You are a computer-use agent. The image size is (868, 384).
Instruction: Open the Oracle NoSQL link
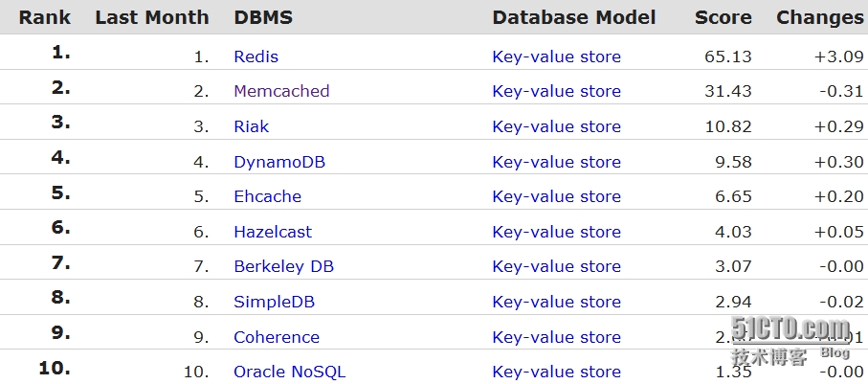pos(290,372)
